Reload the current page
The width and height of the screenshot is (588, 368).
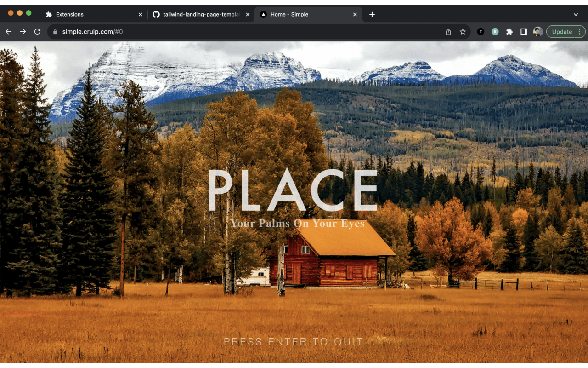38,32
